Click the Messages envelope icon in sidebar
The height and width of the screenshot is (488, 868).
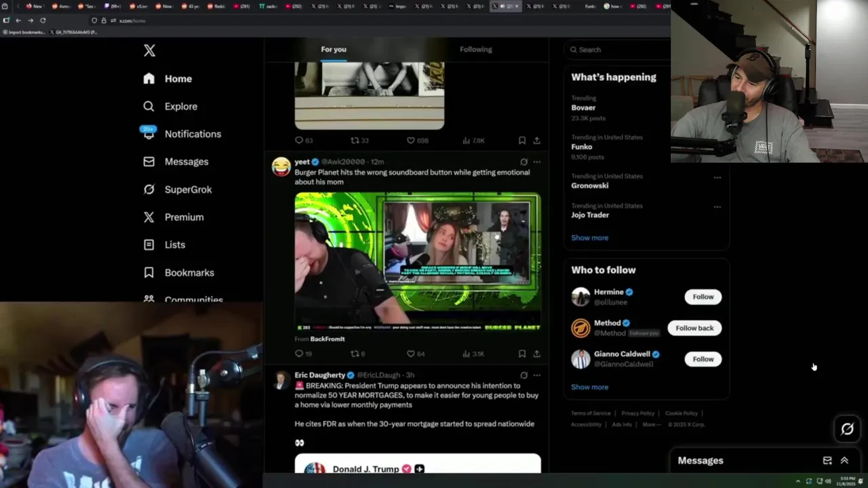149,161
